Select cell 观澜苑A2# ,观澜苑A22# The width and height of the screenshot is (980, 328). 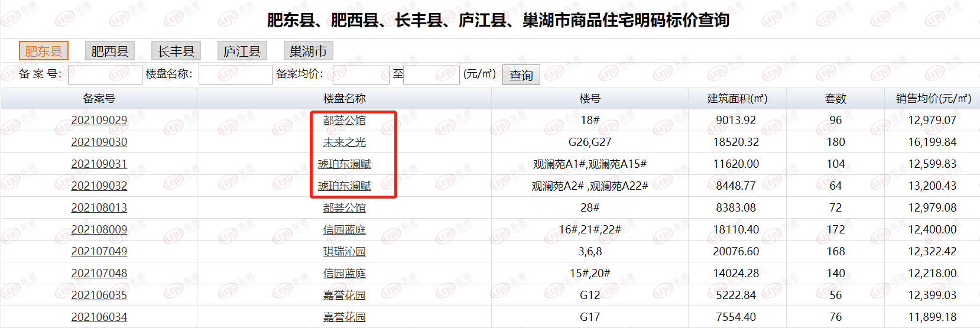click(590, 186)
